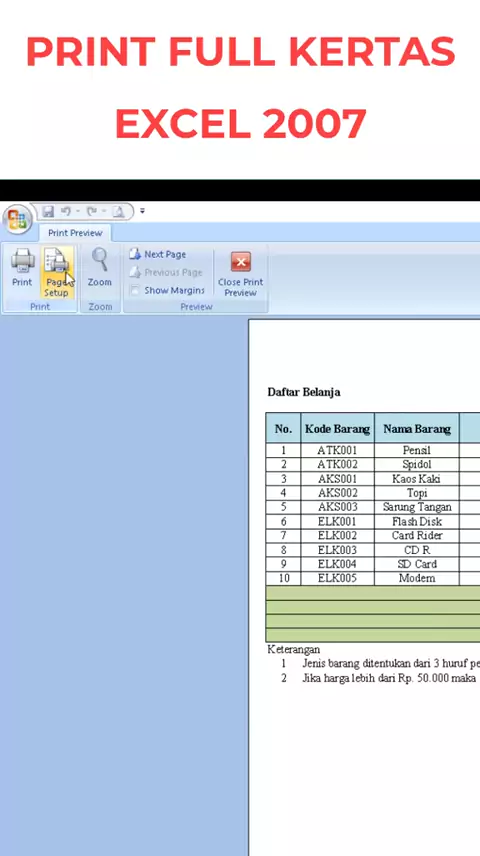The height and width of the screenshot is (856, 480).
Task: Enable the Show Margins checkbox
Action: (x=134, y=290)
